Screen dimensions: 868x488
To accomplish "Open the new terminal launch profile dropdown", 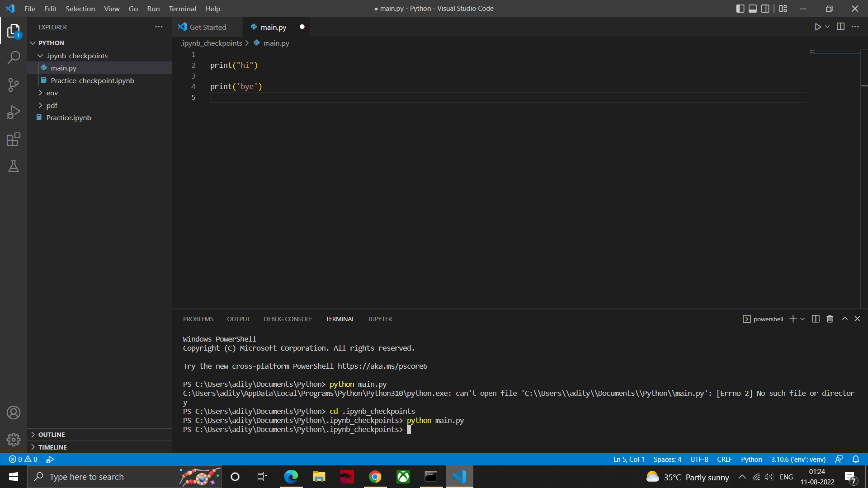I will [x=803, y=319].
